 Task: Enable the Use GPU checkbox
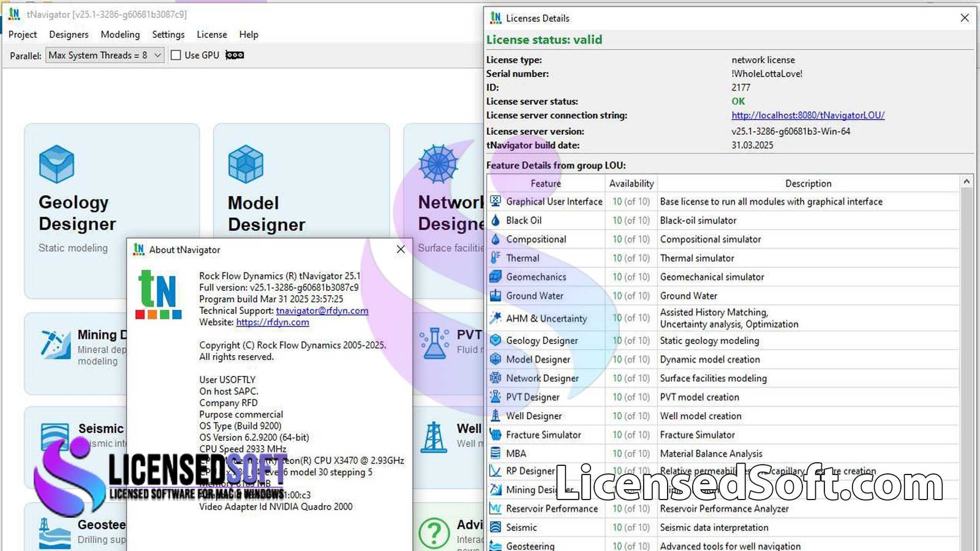pos(176,55)
